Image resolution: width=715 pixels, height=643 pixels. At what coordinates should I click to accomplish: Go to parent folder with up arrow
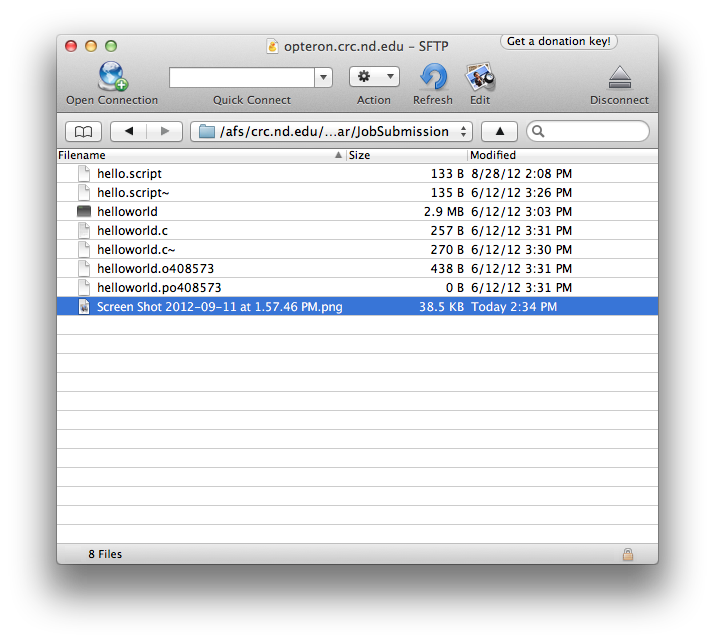pyautogui.click(x=499, y=131)
